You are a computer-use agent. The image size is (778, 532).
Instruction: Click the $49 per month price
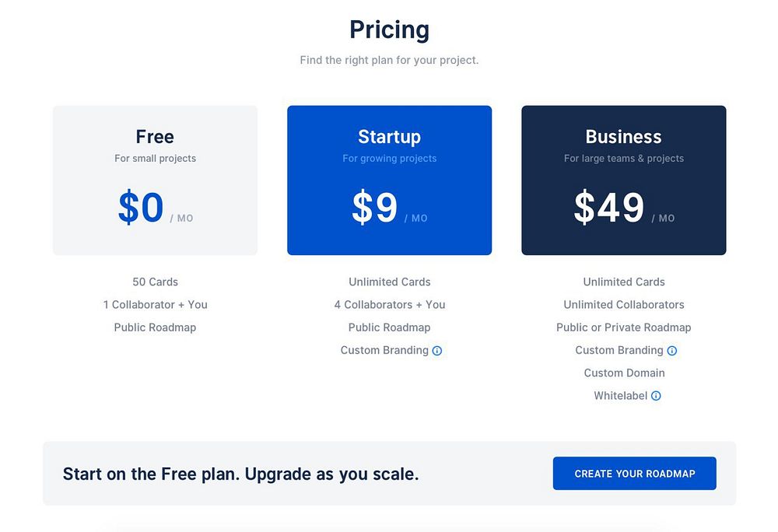click(x=609, y=208)
